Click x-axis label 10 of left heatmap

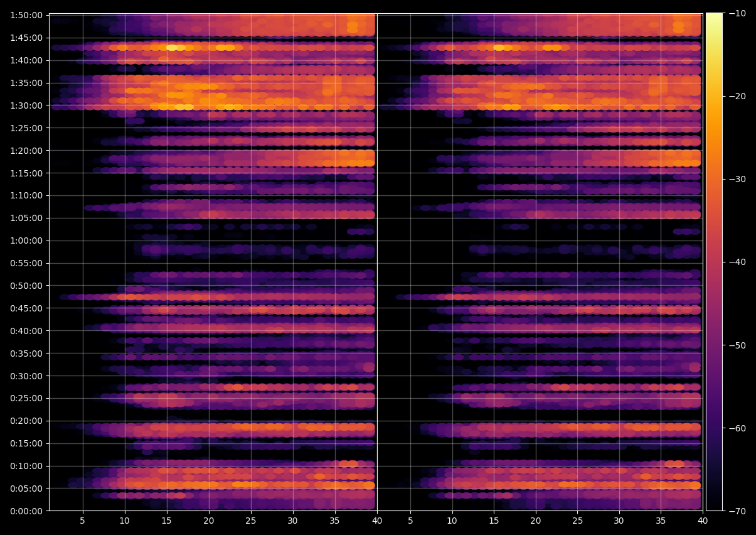point(125,521)
